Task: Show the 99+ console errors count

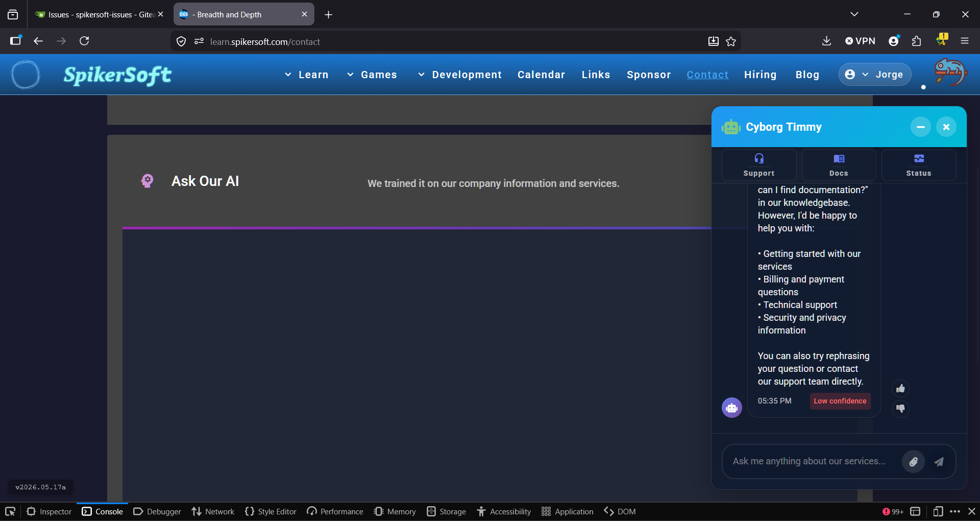Action: pos(893,512)
